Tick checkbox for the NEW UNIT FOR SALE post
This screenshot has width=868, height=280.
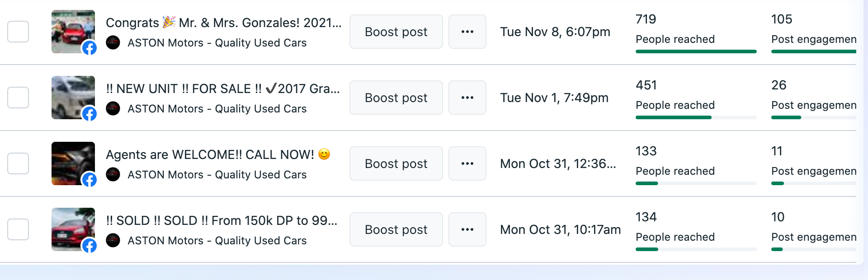(18, 98)
